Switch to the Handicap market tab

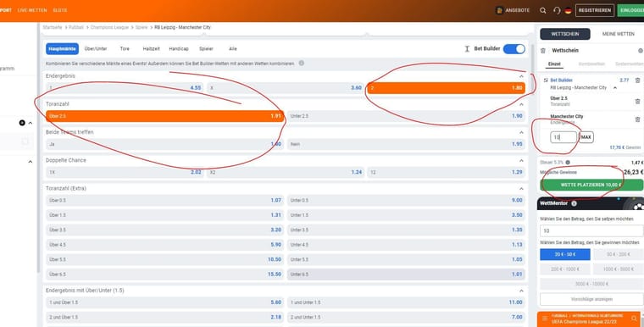click(179, 49)
